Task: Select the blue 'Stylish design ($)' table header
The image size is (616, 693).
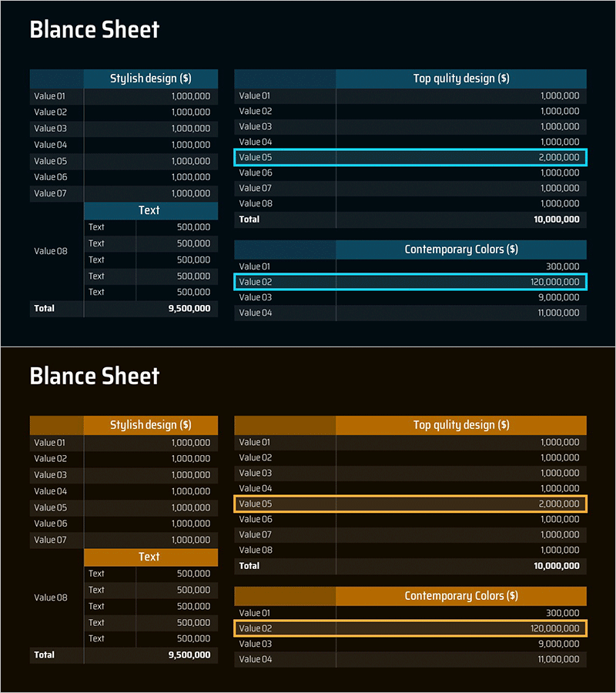Action: (151, 79)
